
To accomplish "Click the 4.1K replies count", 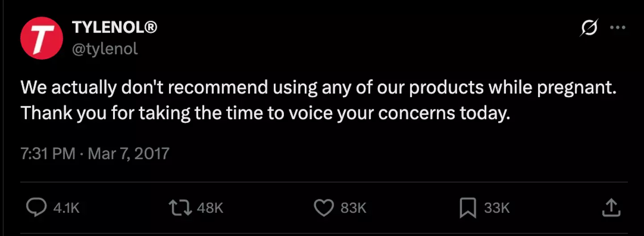I will click(x=66, y=208).
